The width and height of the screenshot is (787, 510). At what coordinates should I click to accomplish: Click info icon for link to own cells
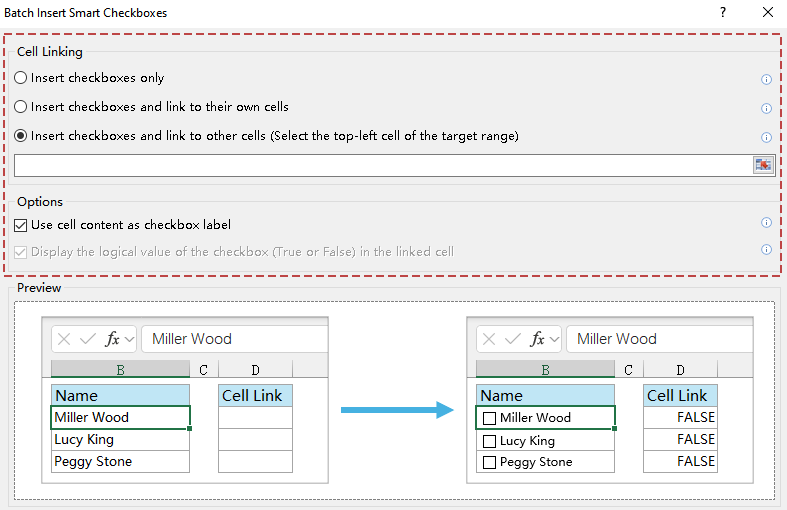coord(767,108)
